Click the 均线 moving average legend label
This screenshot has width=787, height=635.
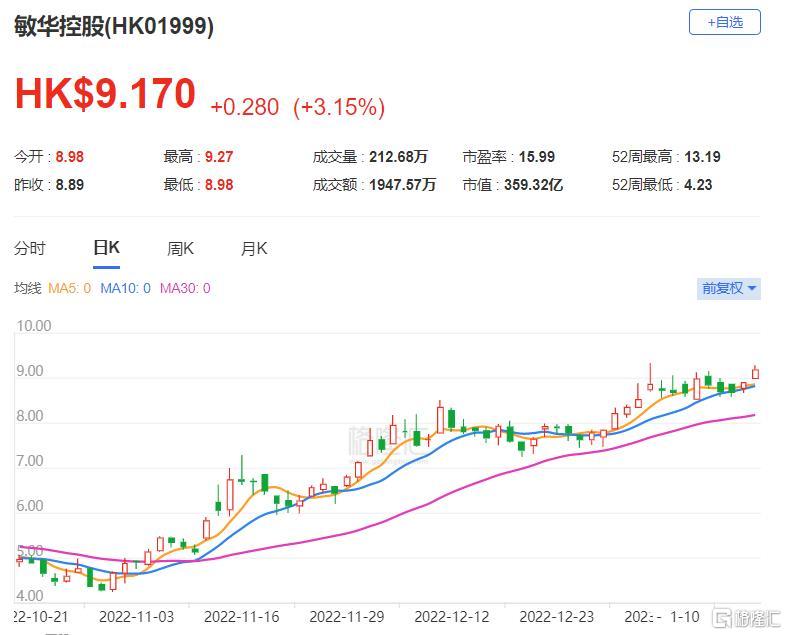point(27,289)
